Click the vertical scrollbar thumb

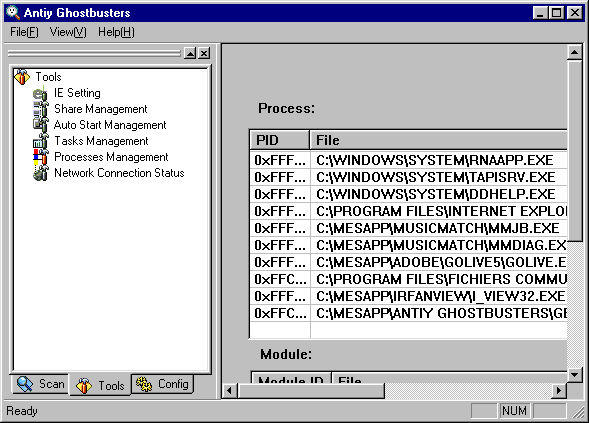pyautogui.click(x=574, y=150)
